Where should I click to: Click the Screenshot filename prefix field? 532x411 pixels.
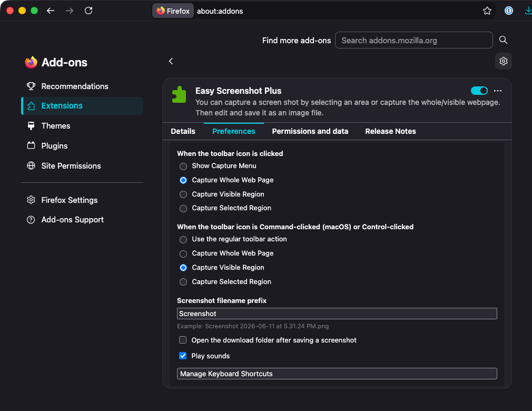click(337, 314)
